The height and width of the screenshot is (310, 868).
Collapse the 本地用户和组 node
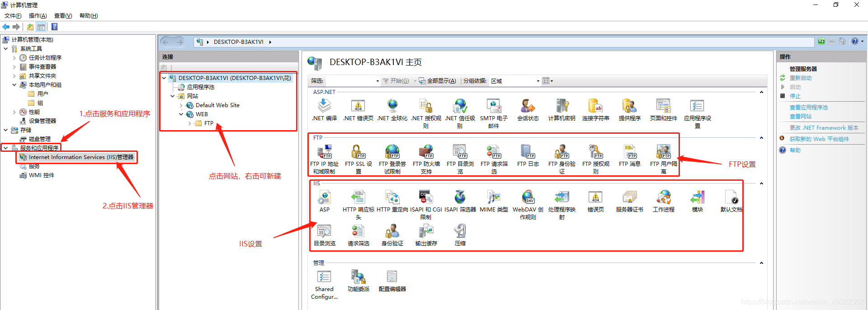tap(14, 85)
